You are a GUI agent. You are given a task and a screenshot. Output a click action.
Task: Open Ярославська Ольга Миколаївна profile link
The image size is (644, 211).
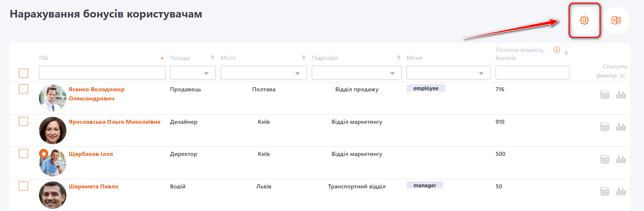115,122
